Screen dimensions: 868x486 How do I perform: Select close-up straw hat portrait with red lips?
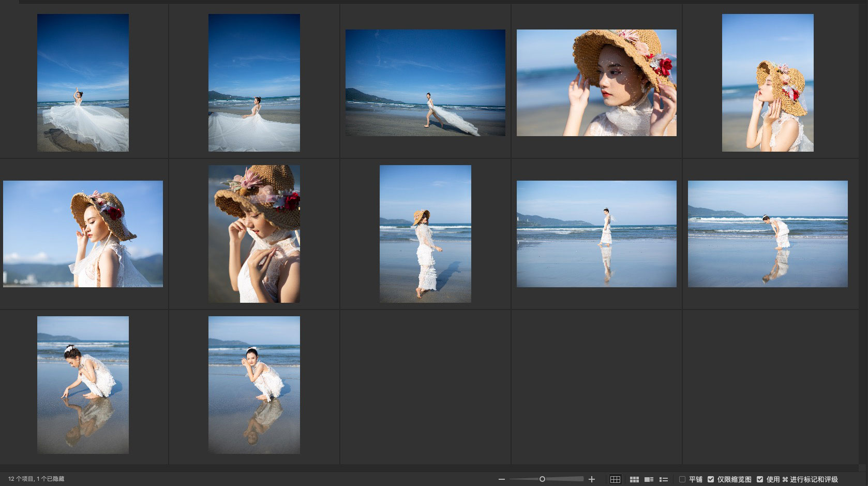tap(596, 83)
